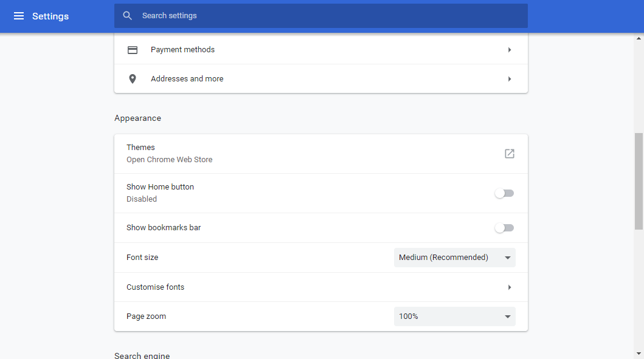This screenshot has height=359, width=644.
Task: Click the scrollbar up arrow
Action: click(x=639, y=38)
